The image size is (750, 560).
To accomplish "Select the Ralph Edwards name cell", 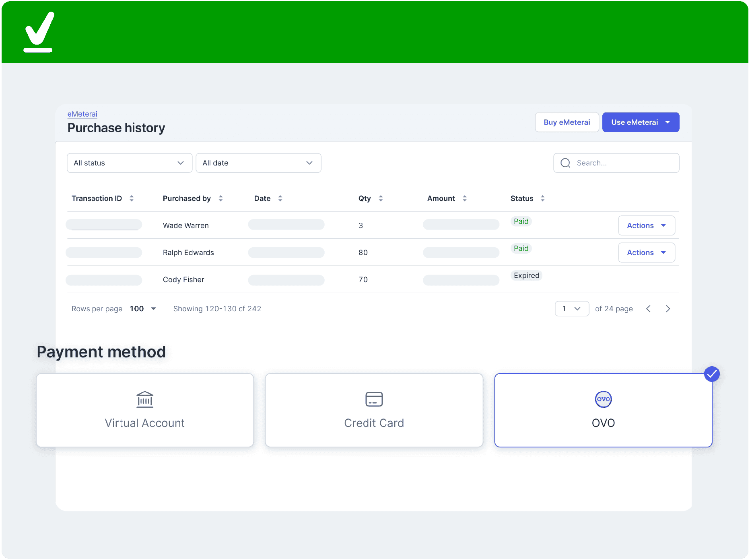I will (x=188, y=252).
